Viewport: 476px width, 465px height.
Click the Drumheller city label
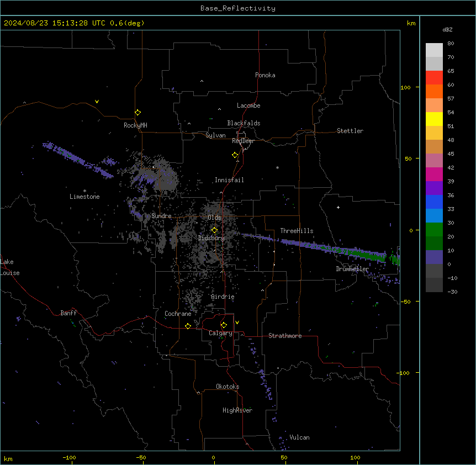tap(352, 269)
